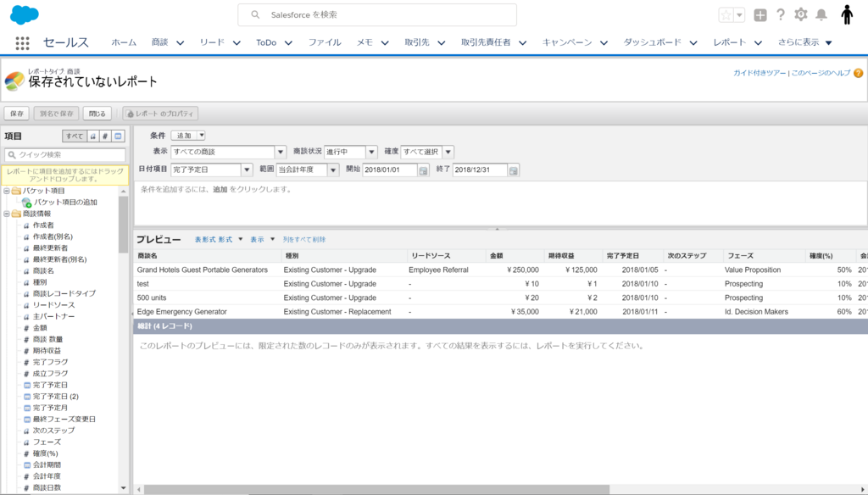Open the ホーム tab

[x=124, y=42]
